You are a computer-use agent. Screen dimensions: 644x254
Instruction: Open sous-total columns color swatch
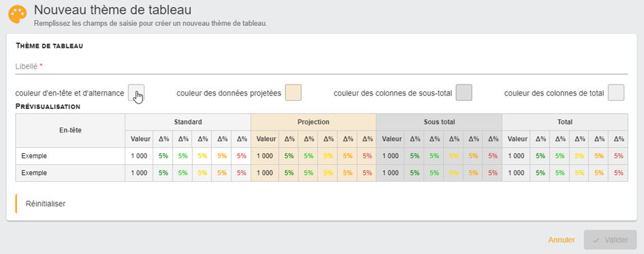(x=464, y=93)
